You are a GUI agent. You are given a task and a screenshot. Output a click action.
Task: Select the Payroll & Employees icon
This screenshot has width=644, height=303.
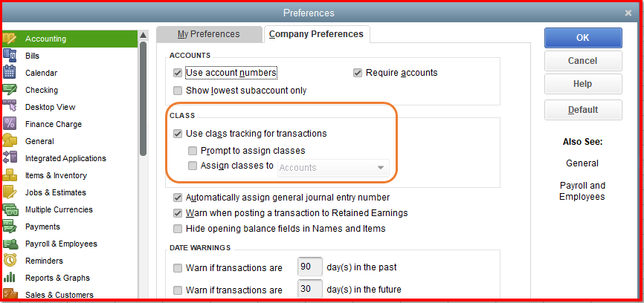click(10, 244)
